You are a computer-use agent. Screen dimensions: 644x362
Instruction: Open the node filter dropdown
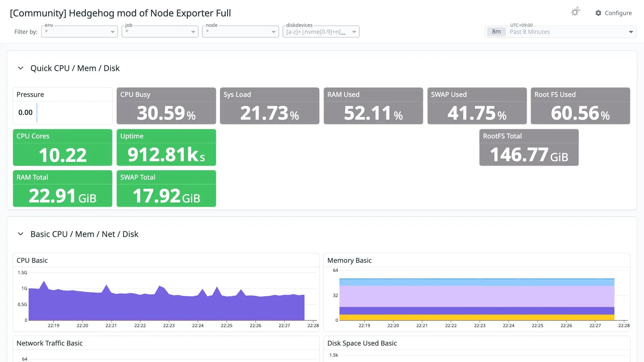tap(240, 32)
